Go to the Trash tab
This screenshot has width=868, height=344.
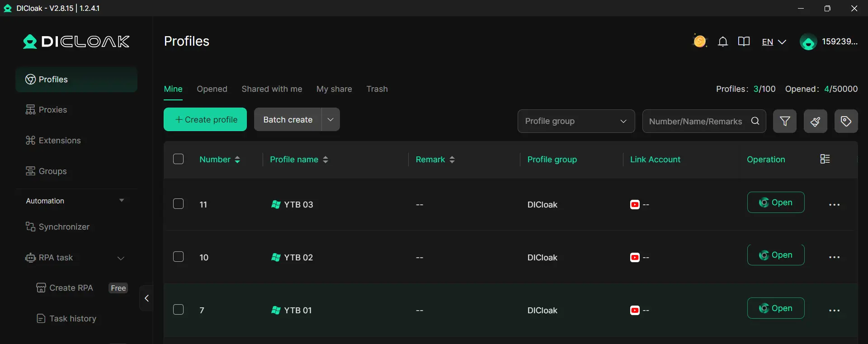click(377, 89)
